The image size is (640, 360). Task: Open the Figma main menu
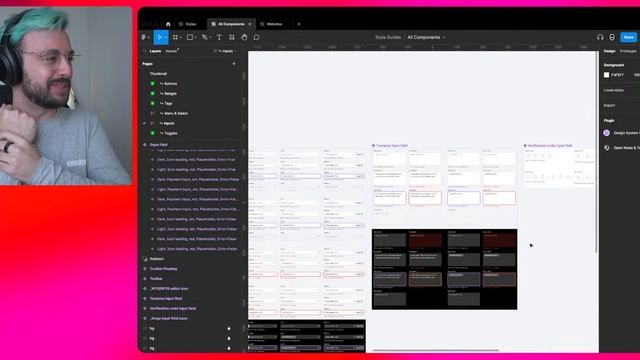point(144,37)
